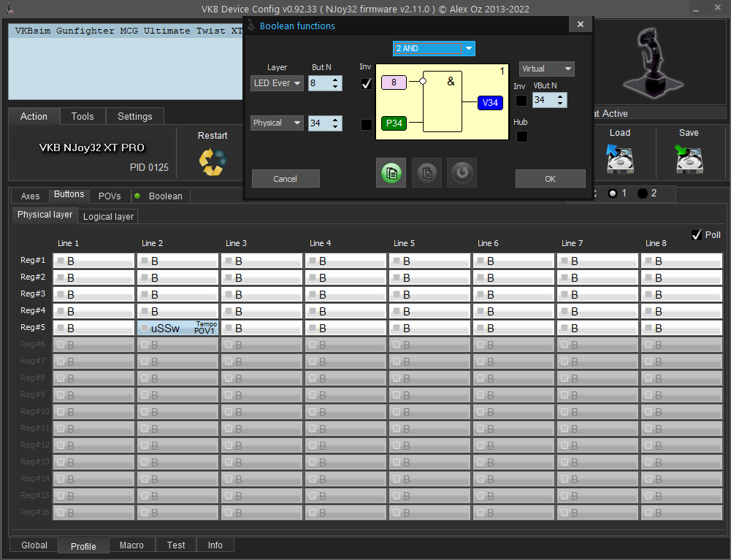This screenshot has height=560, width=731.
Task: Expand the LED Ever layer dropdown
Action: 277,83
